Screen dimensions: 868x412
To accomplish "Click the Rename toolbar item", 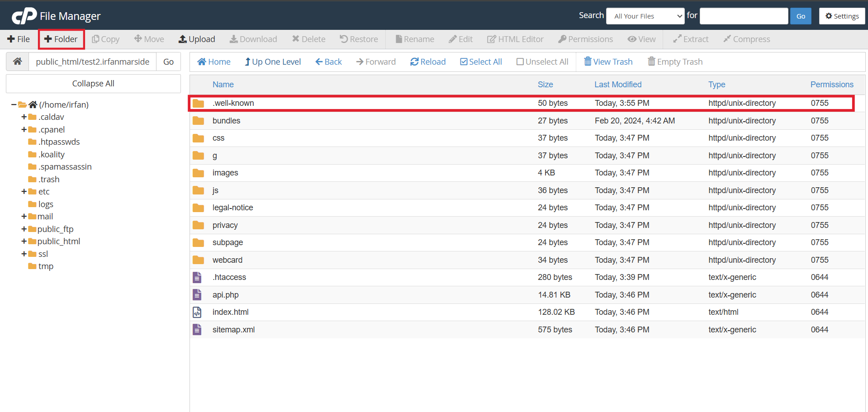I will (415, 39).
